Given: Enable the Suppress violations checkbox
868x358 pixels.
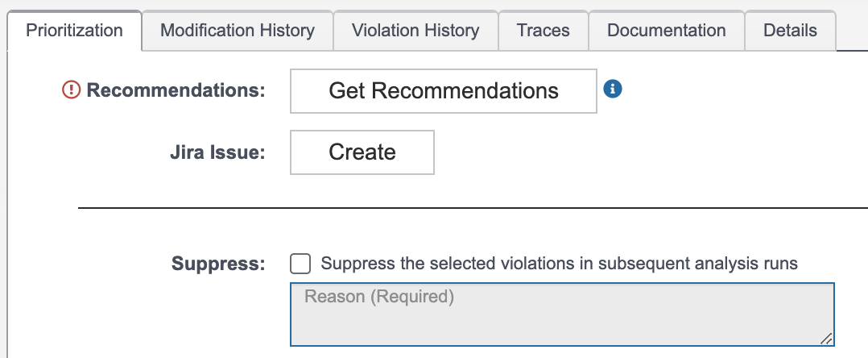Looking at the screenshot, I should pos(300,264).
